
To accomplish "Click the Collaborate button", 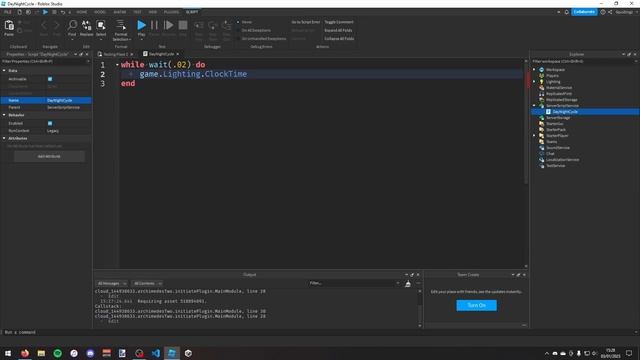I will (x=584, y=12).
